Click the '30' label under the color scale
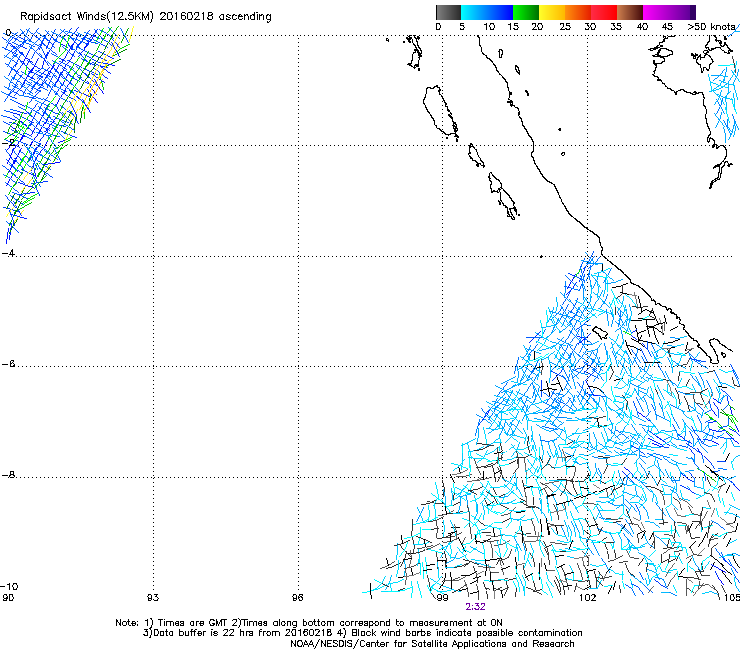Screen dimensions: 740x650 (x=590, y=27)
